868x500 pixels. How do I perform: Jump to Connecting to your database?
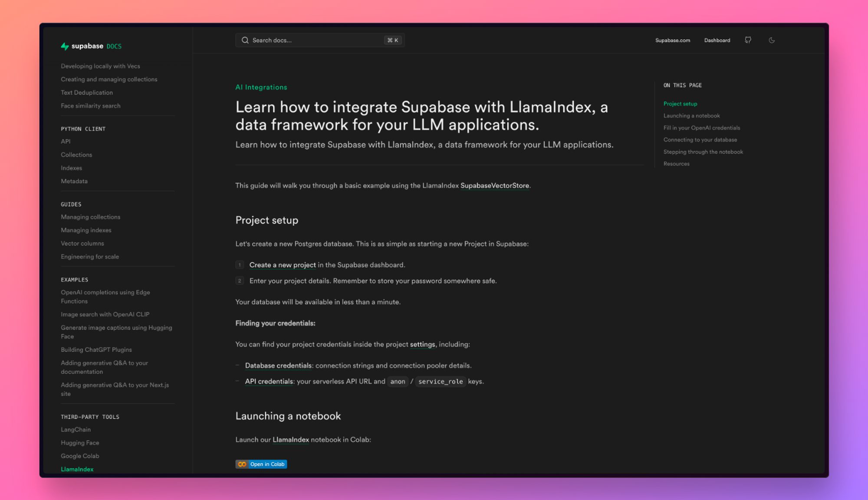coord(700,140)
